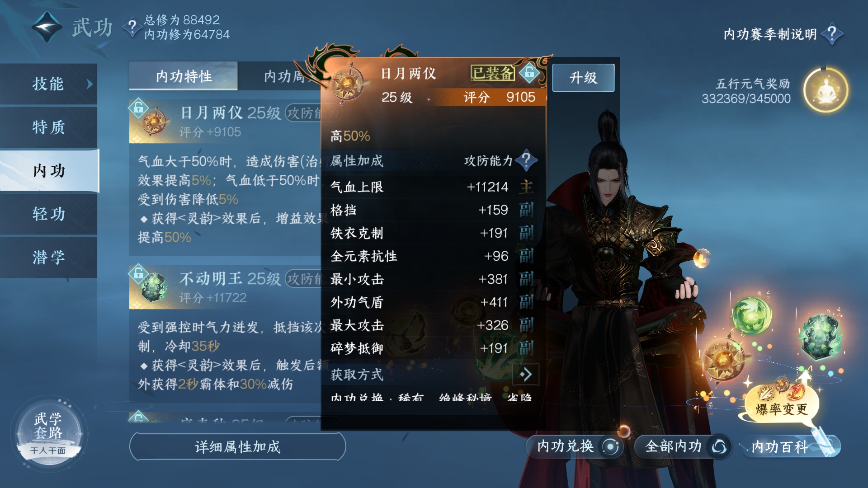Click the 武功 diamond logo icon
This screenshot has width=868, height=488.
click(x=47, y=27)
